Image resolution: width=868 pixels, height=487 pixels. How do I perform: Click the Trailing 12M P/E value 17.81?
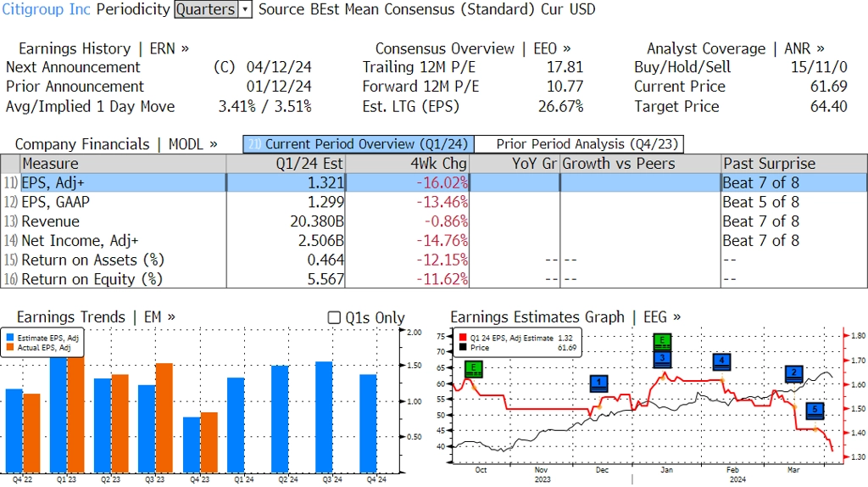coord(565,67)
